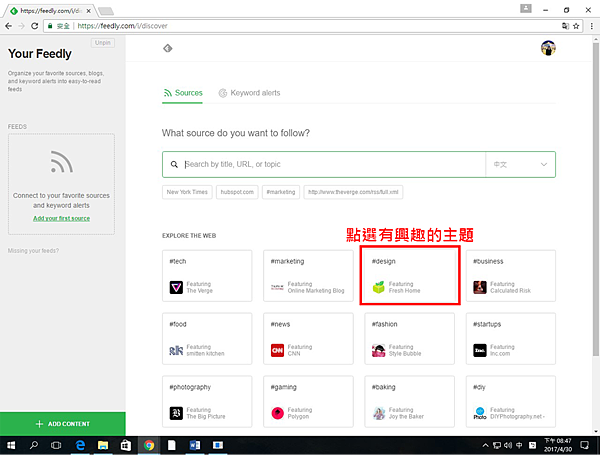Open the #tech topic card
The image size is (600, 458).
pos(207,276)
